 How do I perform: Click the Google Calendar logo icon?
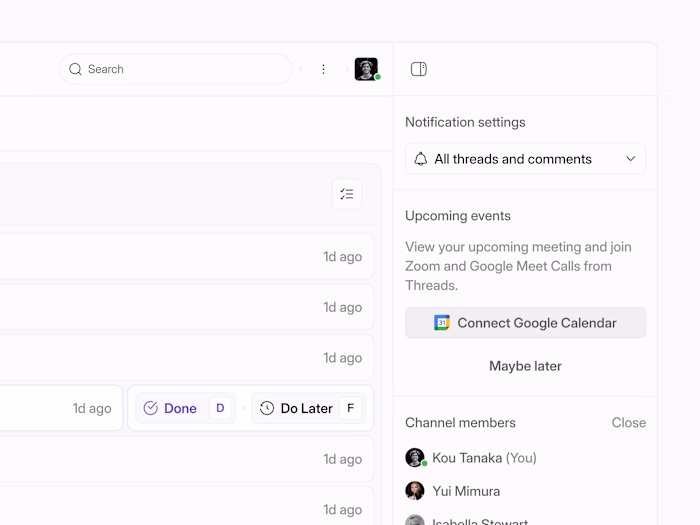[442, 322]
